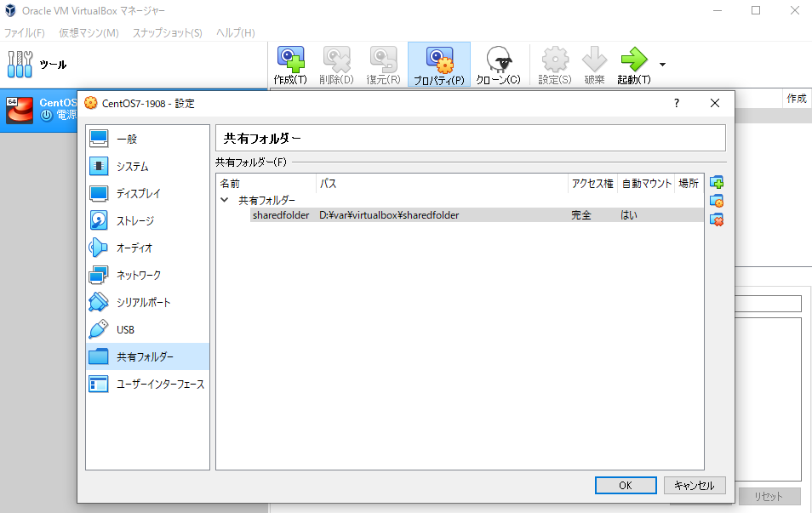
Task: Click the 作成(T) new snapshot toolbar icon
Action: tap(290, 65)
